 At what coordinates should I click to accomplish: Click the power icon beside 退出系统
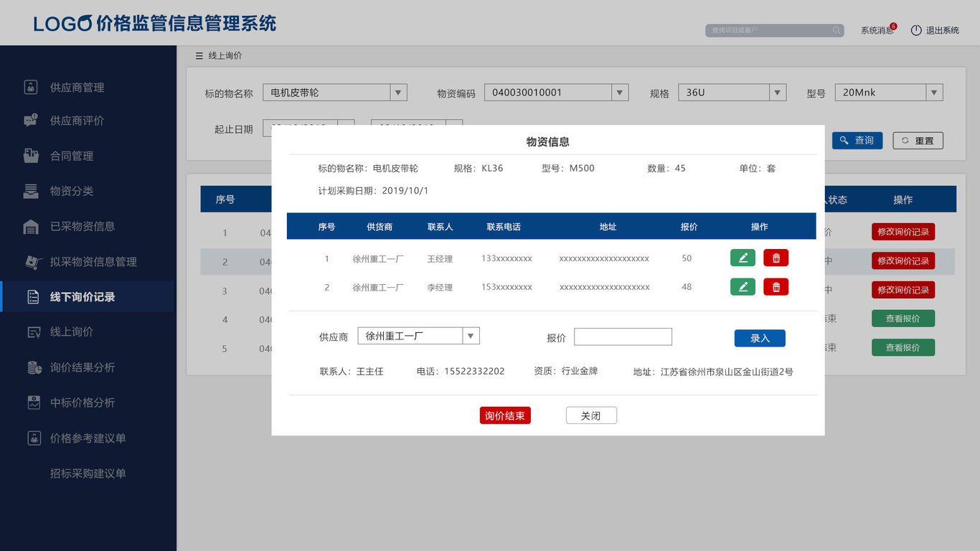click(x=916, y=30)
